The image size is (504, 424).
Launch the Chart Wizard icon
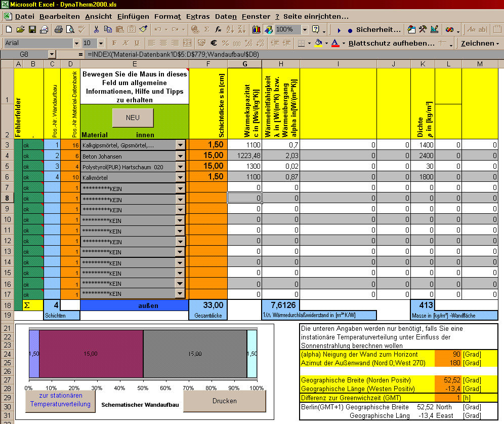(256, 29)
